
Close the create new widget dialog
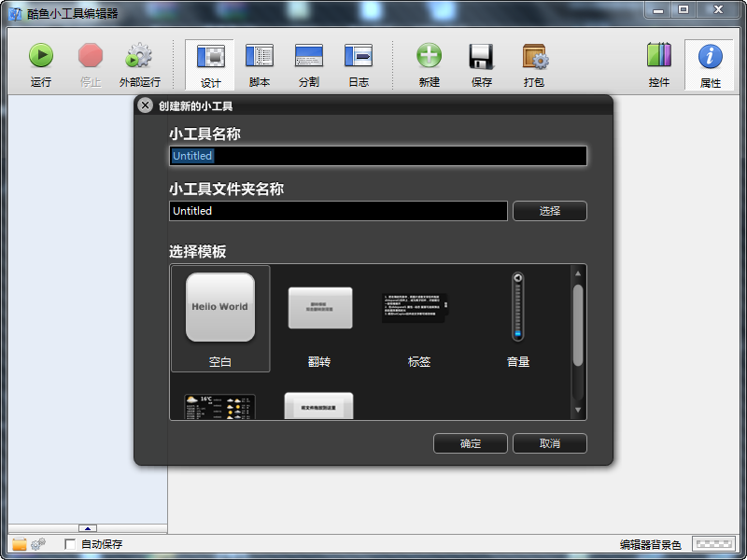(x=146, y=105)
